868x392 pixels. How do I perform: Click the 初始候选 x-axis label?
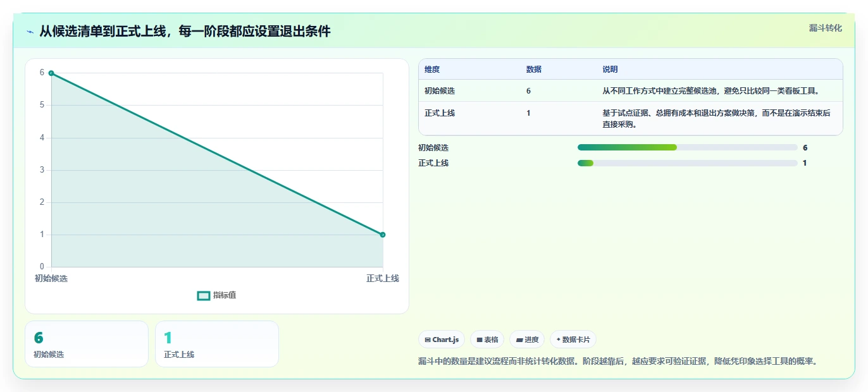(51, 278)
